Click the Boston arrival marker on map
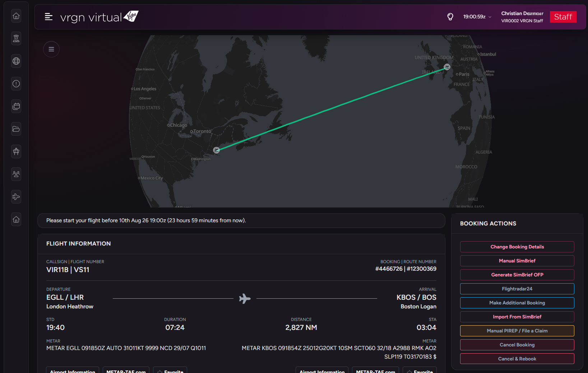 click(216, 150)
